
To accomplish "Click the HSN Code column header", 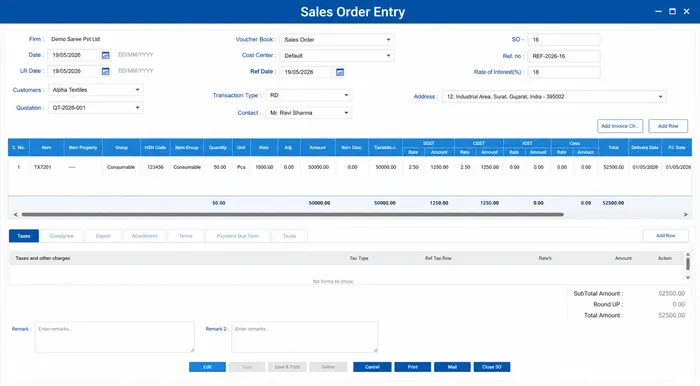I will click(x=155, y=148).
